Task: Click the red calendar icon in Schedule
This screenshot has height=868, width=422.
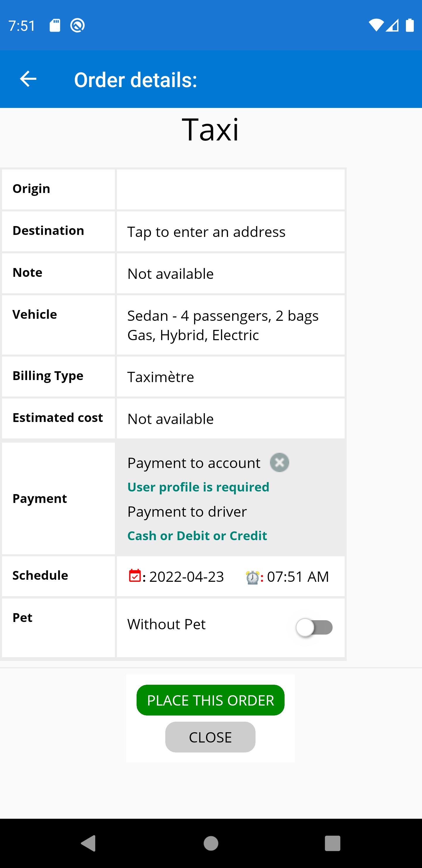Action: (x=135, y=576)
